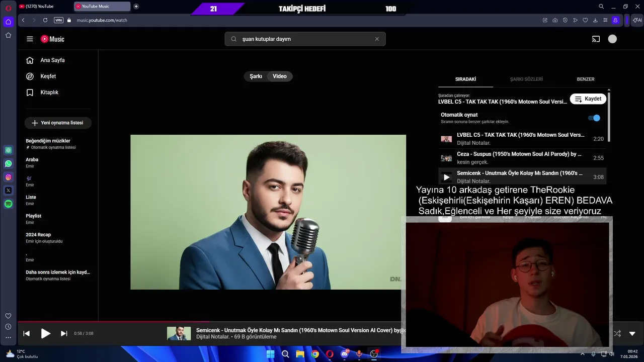This screenshot has width=644, height=362.
Task: Click Kaydet to save the queue
Action: [588, 99]
